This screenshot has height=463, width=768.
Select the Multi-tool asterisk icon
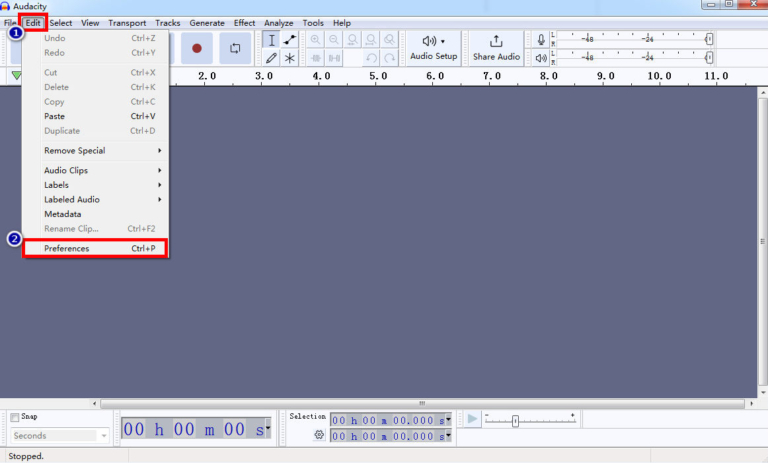point(290,58)
